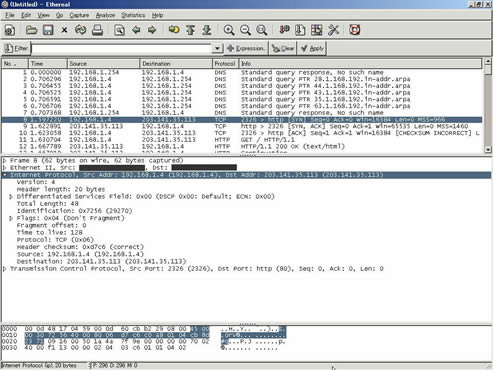Reset zoom to normal size
The image size is (493, 370).
262,30
